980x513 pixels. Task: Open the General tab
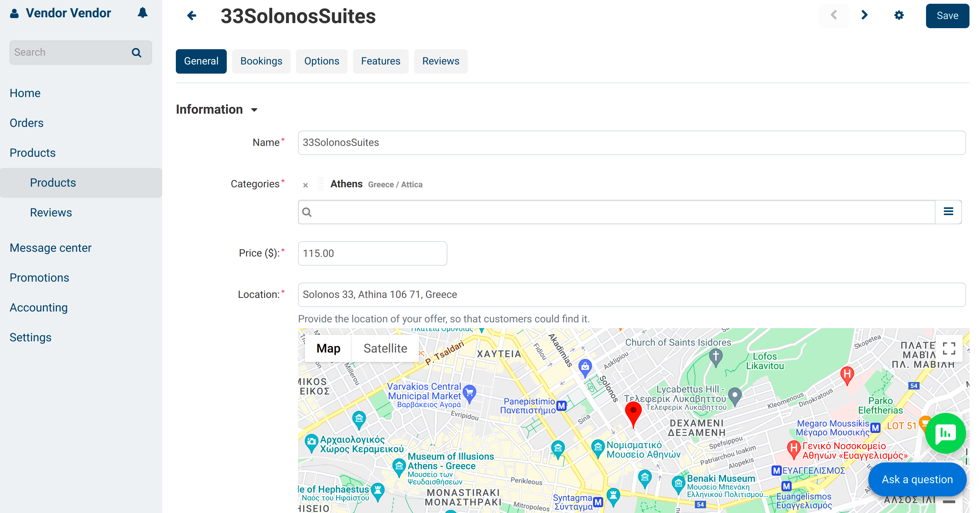tap(201, 61)
